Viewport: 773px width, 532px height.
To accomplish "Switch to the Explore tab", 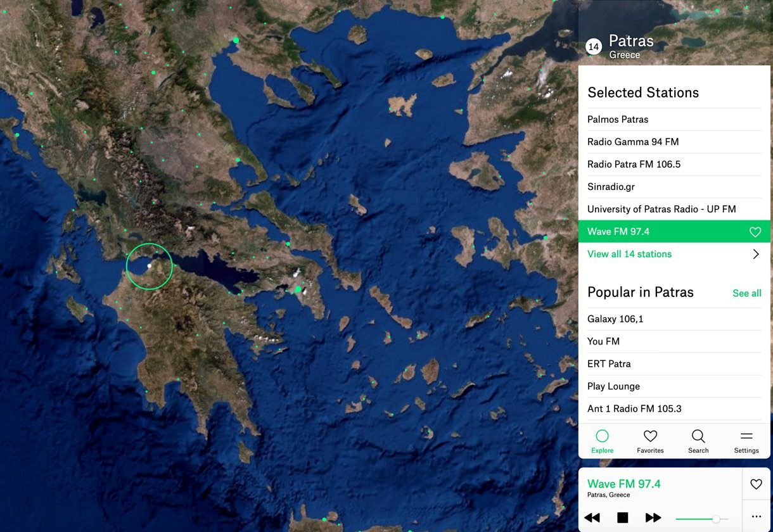I will coord(602,441).
